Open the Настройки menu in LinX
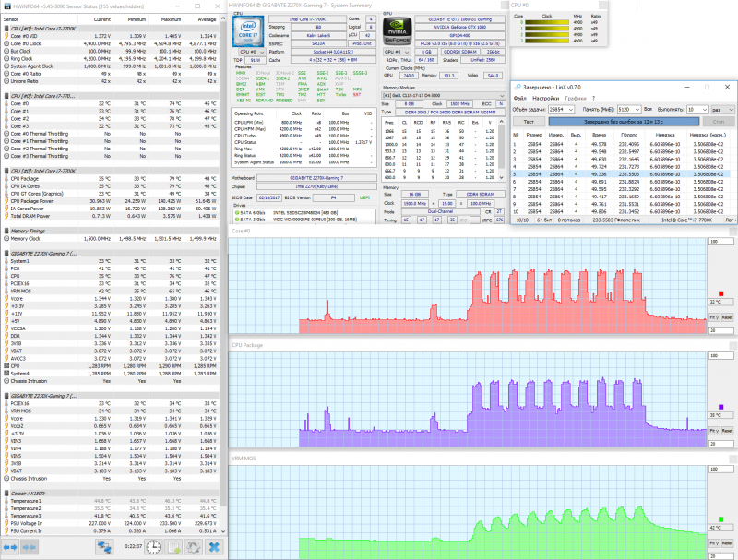The width and height of the screenshot is (738, 560). (545, 99)
